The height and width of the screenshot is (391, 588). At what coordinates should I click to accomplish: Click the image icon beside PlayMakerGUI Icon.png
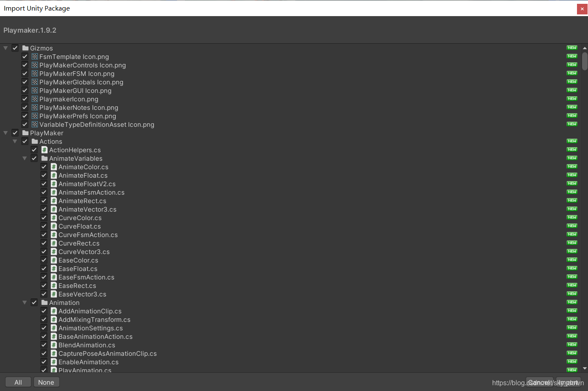[x=35, y=90]
